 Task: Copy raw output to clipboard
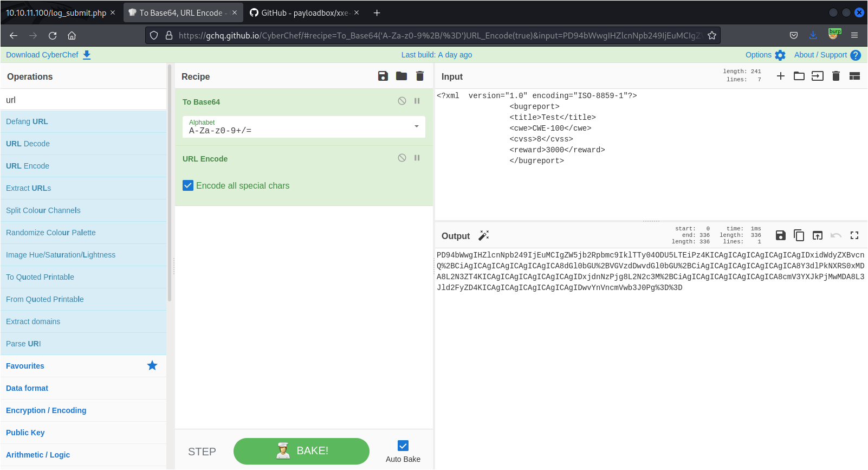799,235
